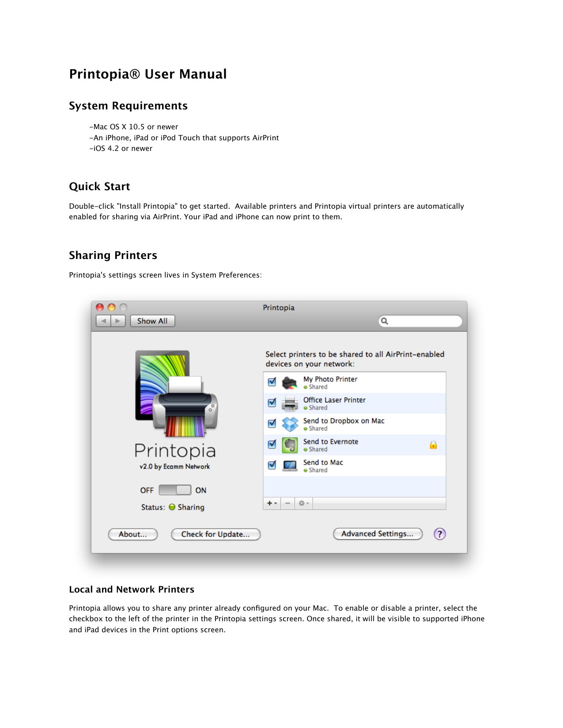Click the Quick Start heading
This screenshot has width=563, height=728.
click(99, 187)
